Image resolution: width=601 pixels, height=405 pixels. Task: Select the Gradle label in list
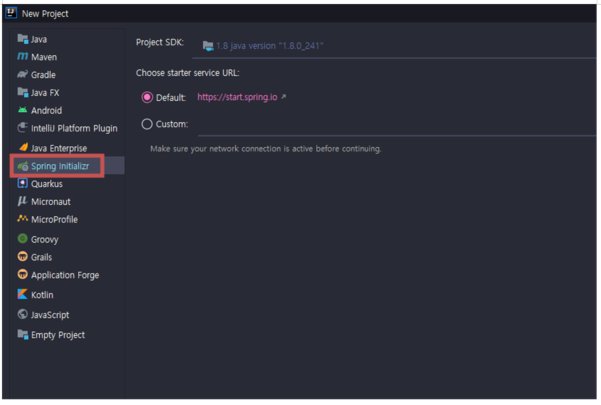pos(43,75)
